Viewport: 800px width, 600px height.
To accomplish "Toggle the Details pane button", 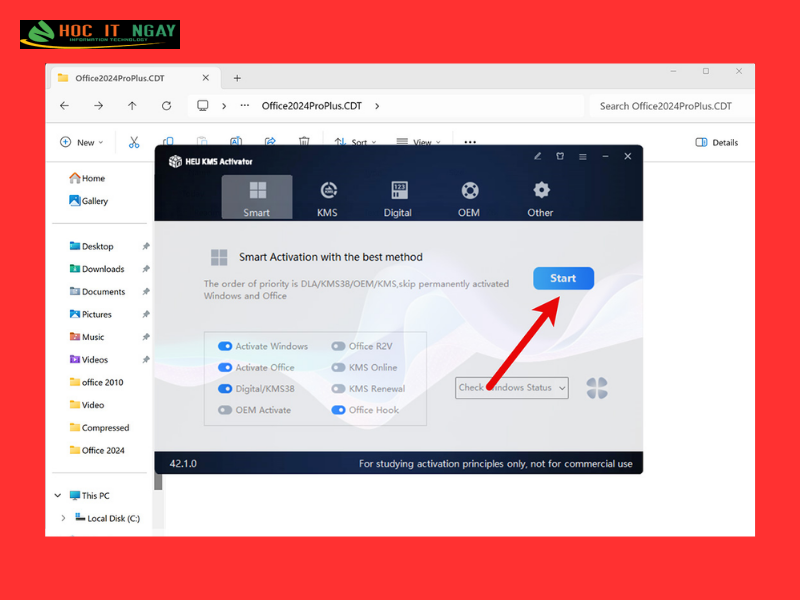I will [x=717, y=142].
